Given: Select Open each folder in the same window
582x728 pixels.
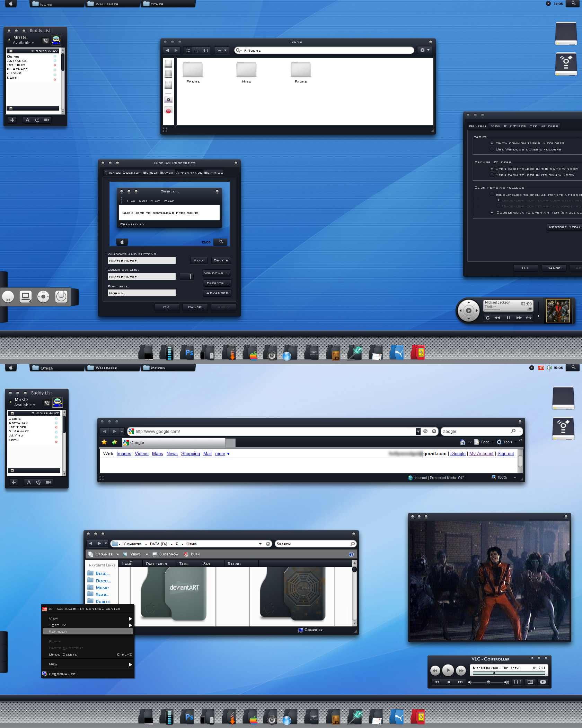Looking at the screenshot, I should coord(492,169).
